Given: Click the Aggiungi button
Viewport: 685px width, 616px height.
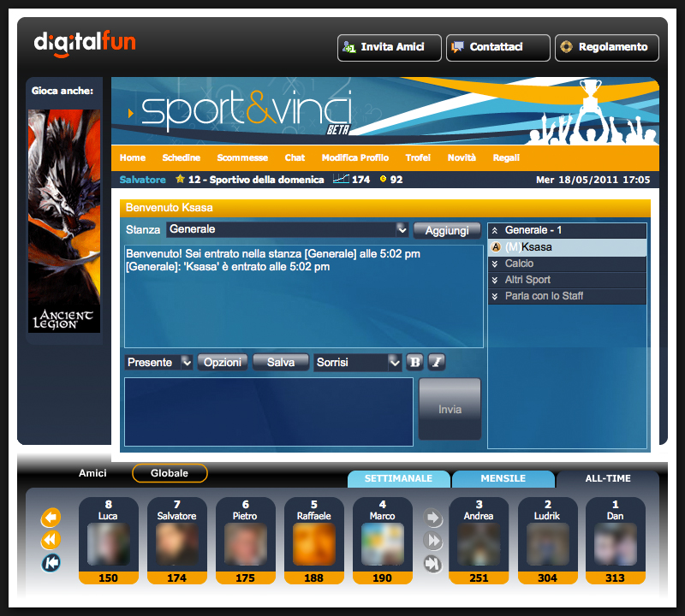Looking at the screenshot, I should click(x=447, y=230).
